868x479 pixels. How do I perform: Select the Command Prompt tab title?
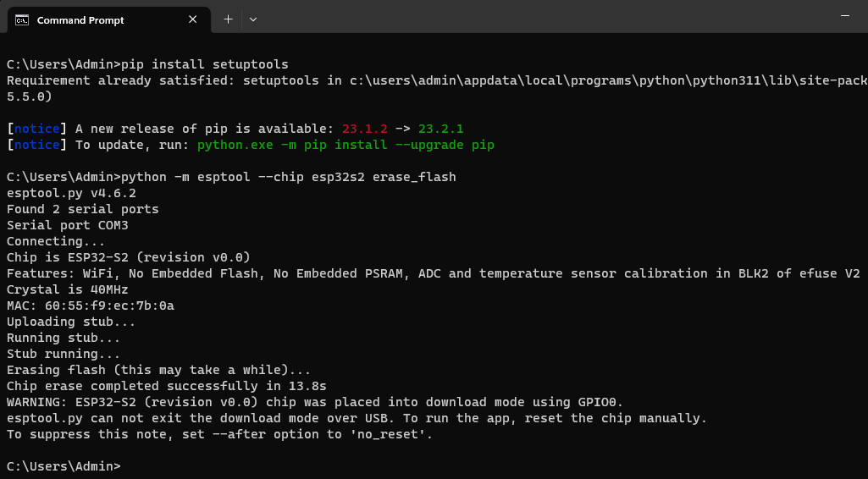(x=80, y=20)
